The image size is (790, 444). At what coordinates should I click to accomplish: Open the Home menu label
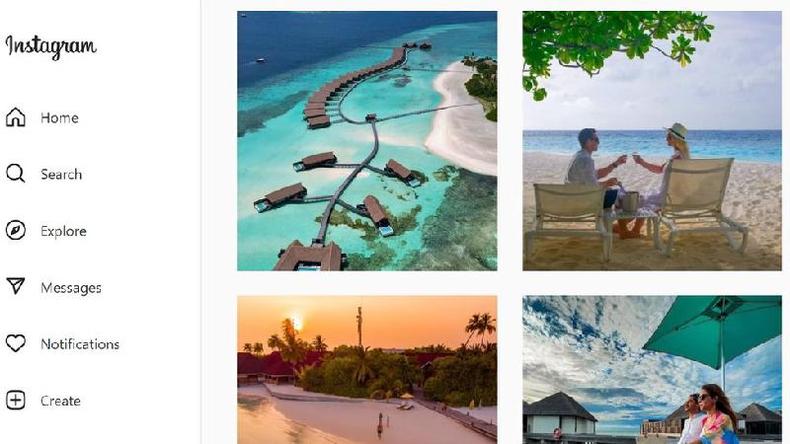tap(59, 118)
